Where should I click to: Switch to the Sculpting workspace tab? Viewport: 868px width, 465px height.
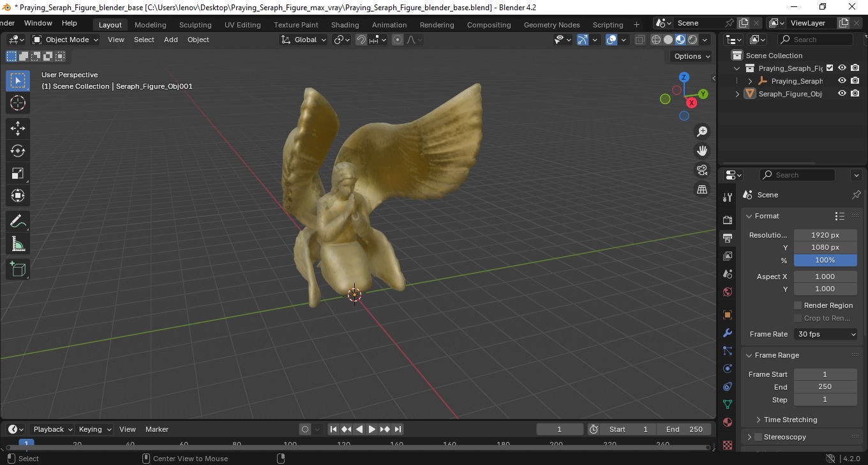195,25
